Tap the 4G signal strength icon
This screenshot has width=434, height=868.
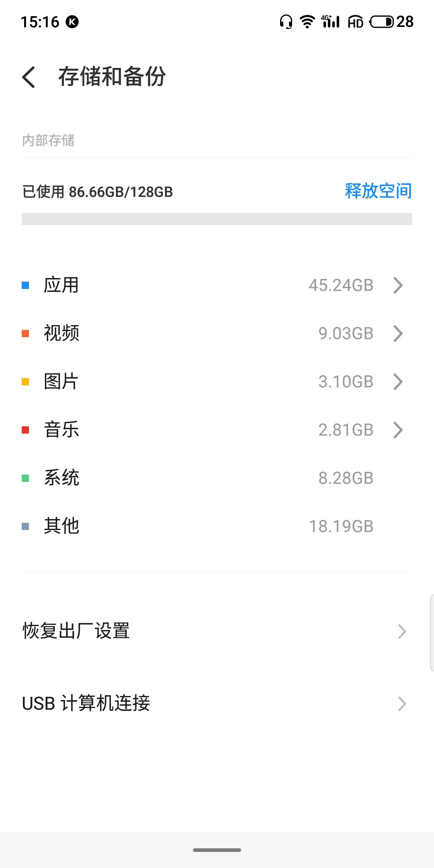[x=330, y=22]
